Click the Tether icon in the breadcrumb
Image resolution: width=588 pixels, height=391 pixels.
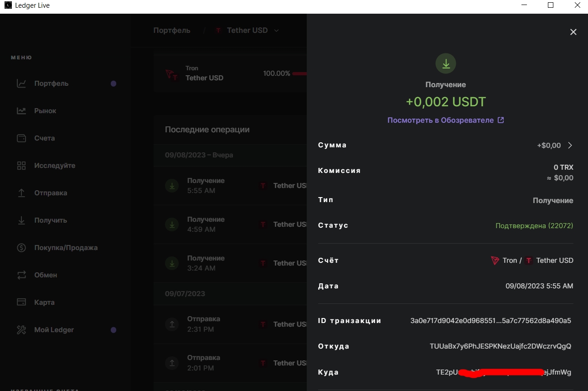(218, 31)
